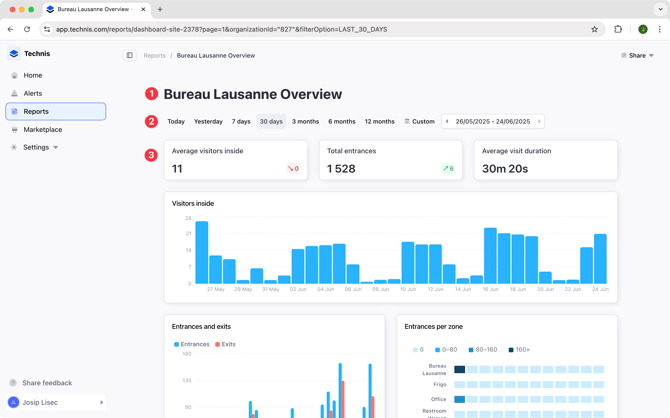Select the 7 days time range

click(241, 121)
